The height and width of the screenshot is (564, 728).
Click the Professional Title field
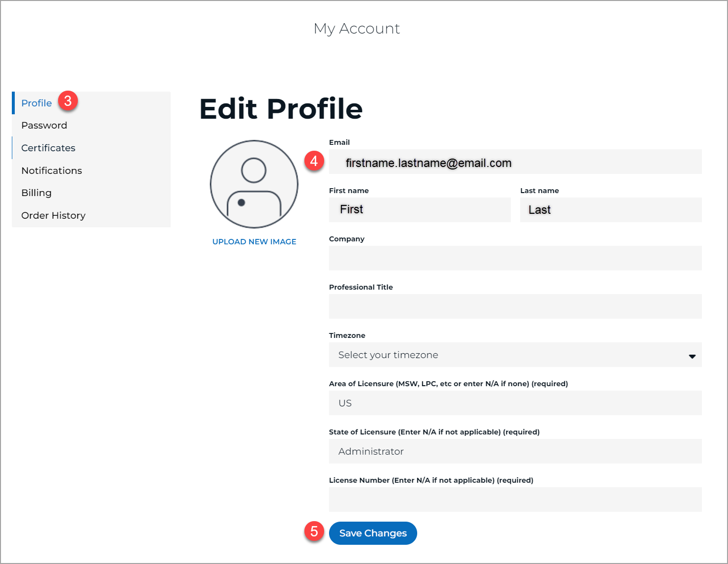coord(515,307)
